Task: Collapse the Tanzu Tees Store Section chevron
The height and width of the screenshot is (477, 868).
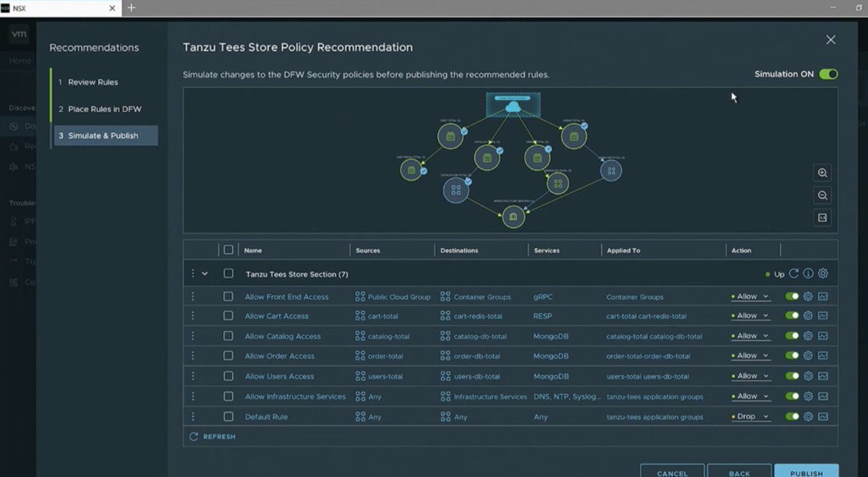Action: point(205,274)
